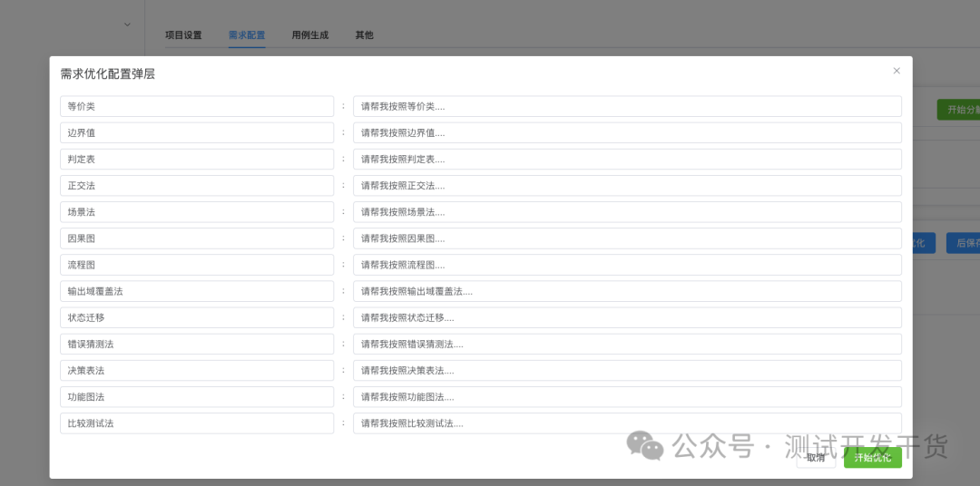
Task: Click the 错误猜测法 name field
Action: pyautogui.click(x=197, y=344)
